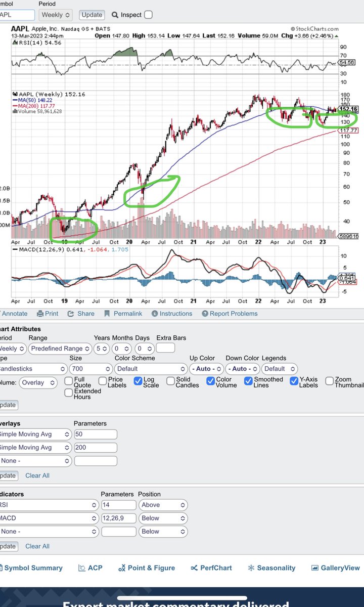Click the StockCharts.com watermark link

click(314, 29)
